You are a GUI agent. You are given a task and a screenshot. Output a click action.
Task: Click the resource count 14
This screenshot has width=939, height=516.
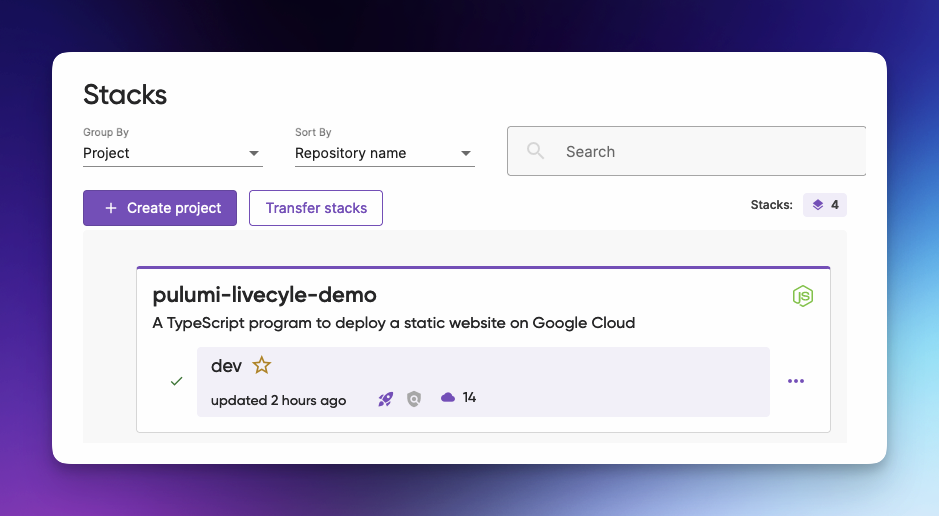(x=469, y=398)
